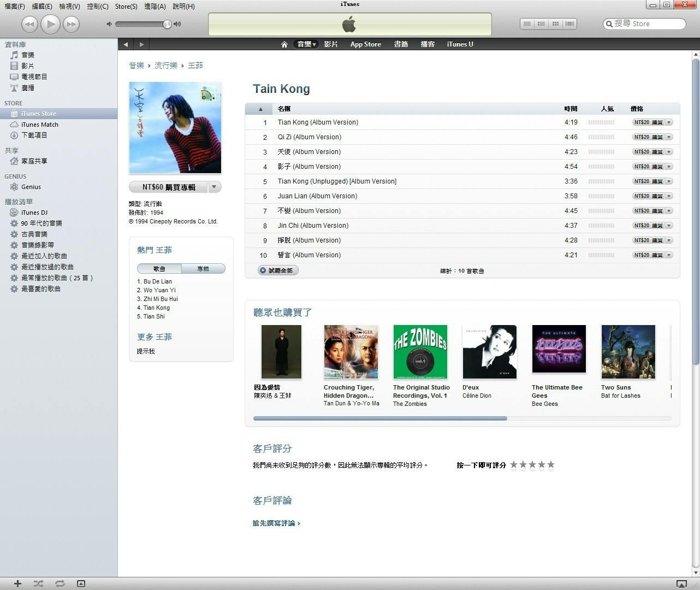Toggle shuffle at the bottom bar

pos(38,583)
